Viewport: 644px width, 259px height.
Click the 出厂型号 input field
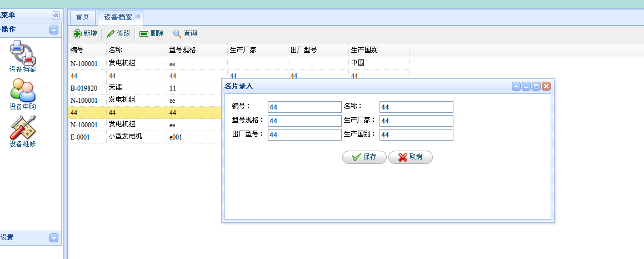(x=304, y=135)
